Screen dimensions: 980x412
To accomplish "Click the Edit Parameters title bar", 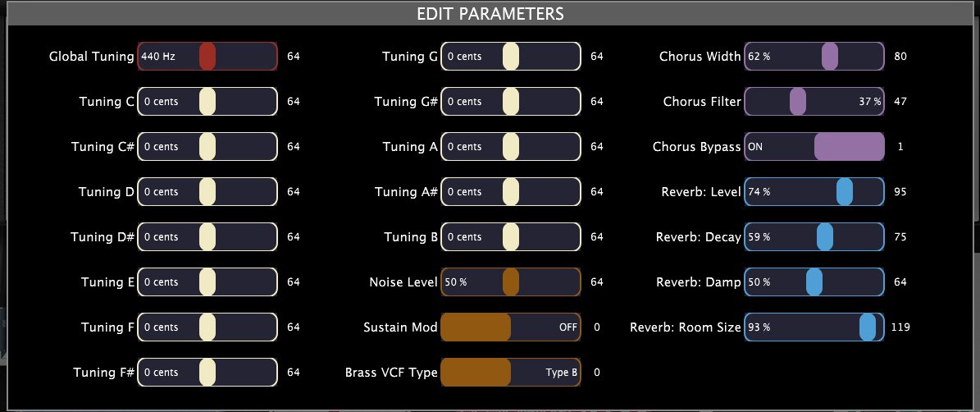I will [x=490, y=13].
